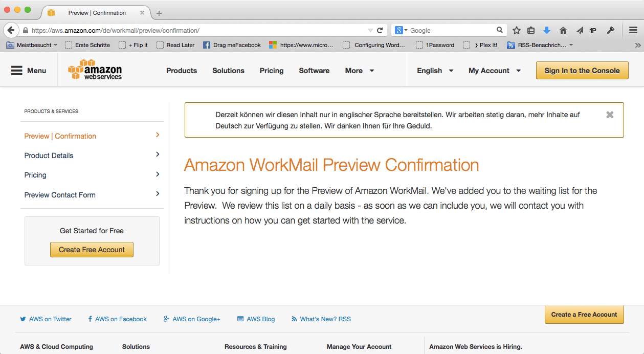The height and width of the screenshot is (354, 644).
Task: Show more bookmarks with the double chevron
Action: coord(637,45)
